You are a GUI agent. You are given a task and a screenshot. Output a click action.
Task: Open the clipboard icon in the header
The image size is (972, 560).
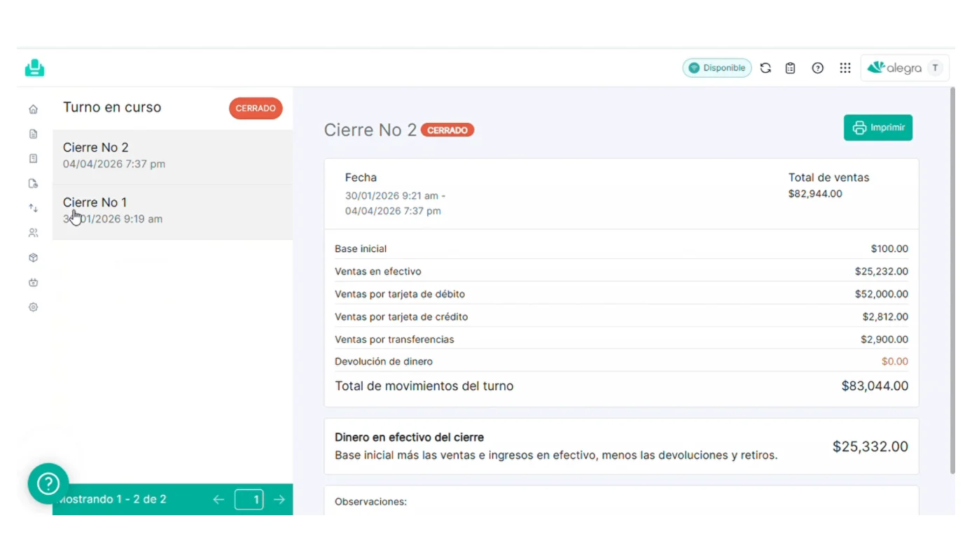coord(791,68)
